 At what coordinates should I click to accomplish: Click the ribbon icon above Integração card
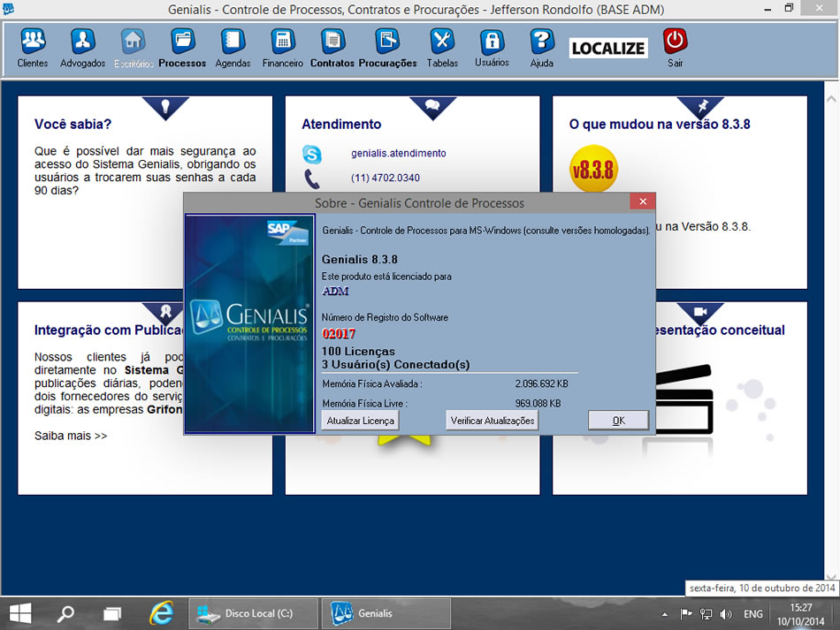point(166,312)
